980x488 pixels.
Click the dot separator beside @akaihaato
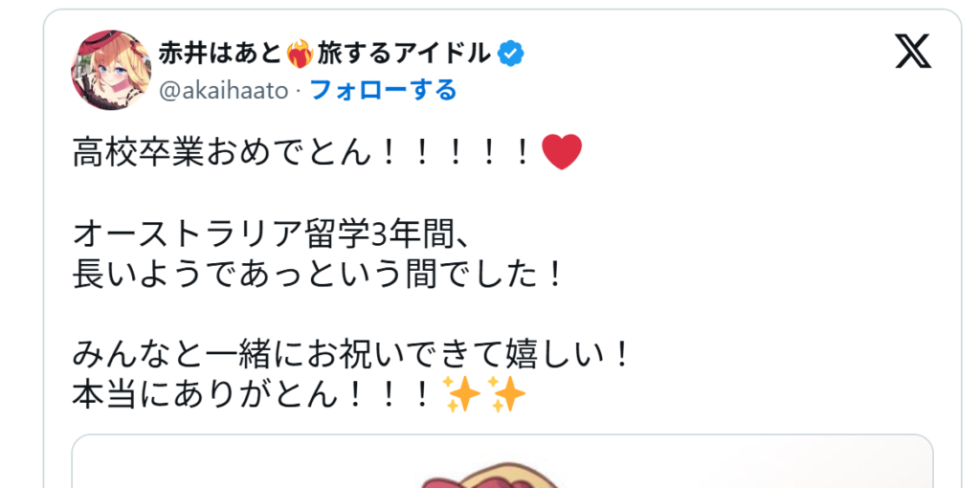point(299,92)
